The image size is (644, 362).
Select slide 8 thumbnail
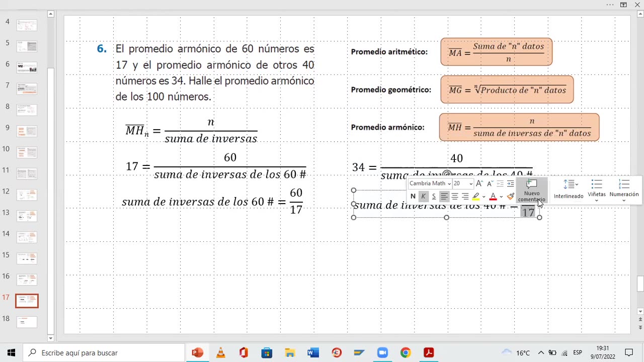point(27,110)
